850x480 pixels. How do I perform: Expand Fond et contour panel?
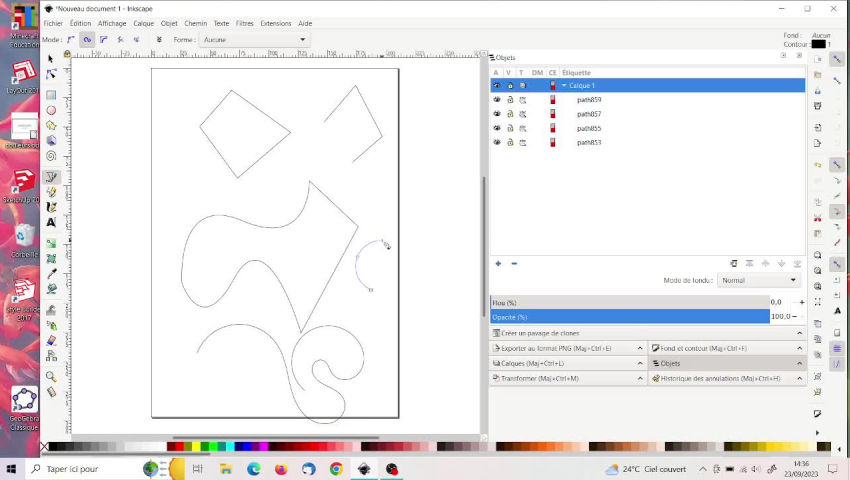click(727, 348)
